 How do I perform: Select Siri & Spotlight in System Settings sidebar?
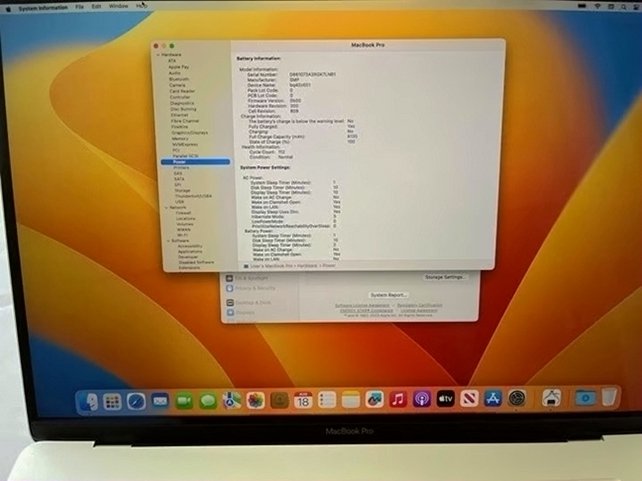248,278
